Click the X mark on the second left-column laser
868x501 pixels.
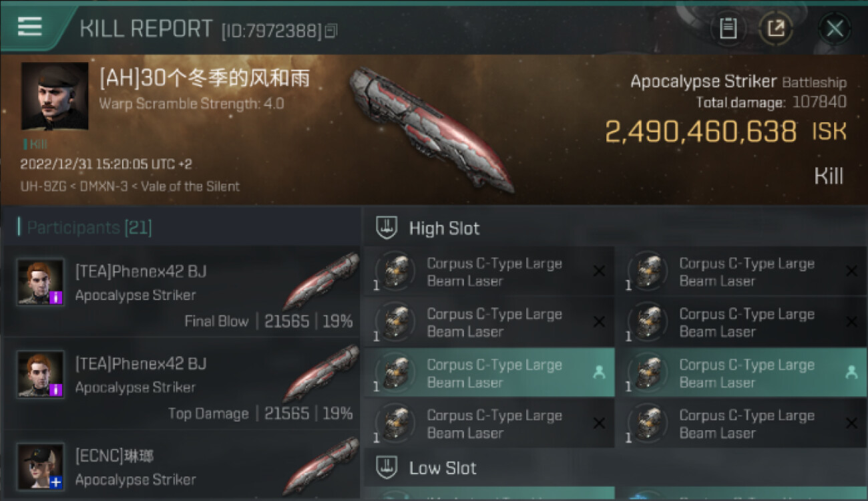[x=599, y=322]
